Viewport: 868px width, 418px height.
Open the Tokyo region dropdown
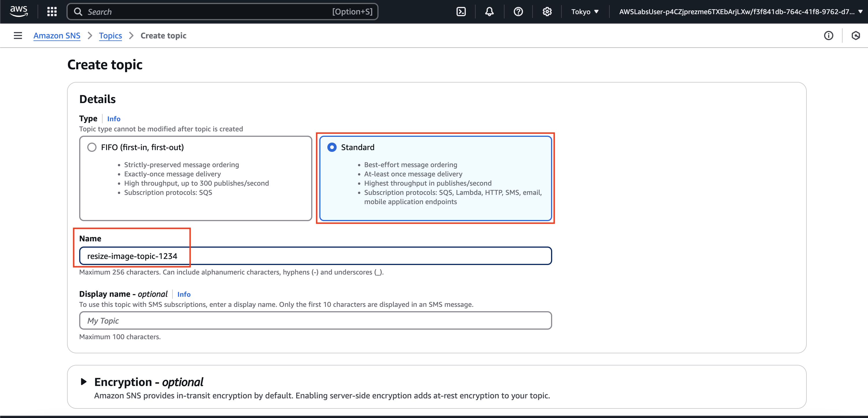(585, 12)
